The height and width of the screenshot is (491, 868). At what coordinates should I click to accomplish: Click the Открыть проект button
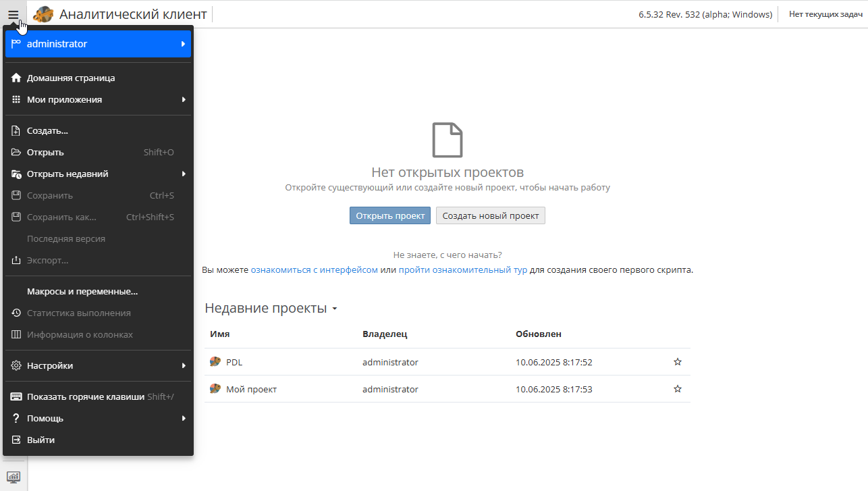390,215
